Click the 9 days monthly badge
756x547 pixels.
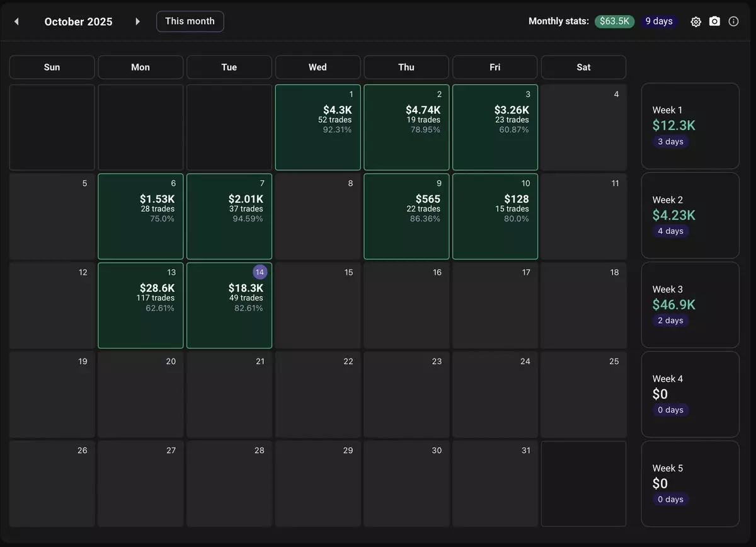(x=658, y=21)
